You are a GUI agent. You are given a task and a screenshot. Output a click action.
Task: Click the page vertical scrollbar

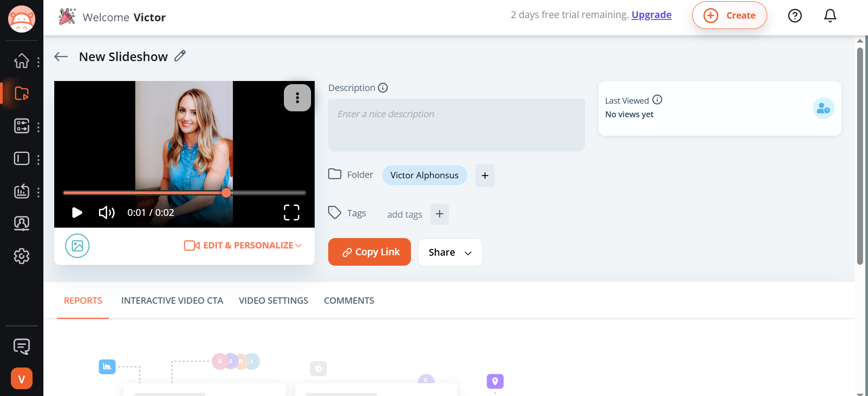tap(860, 156)
